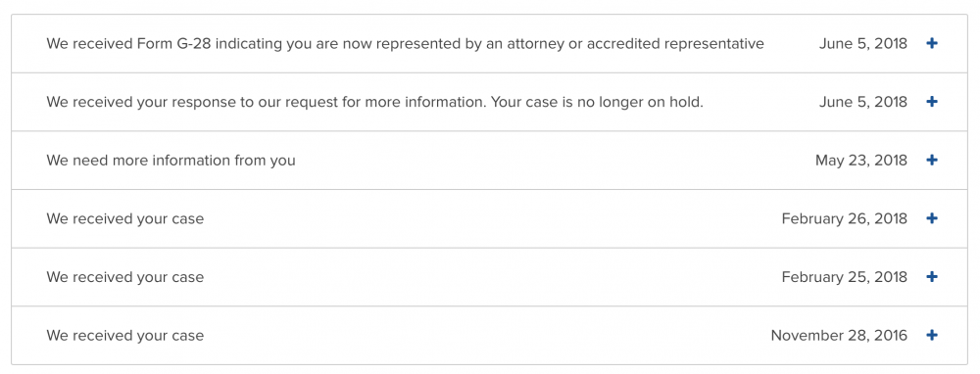Select 'We received your response' status message

375,102
